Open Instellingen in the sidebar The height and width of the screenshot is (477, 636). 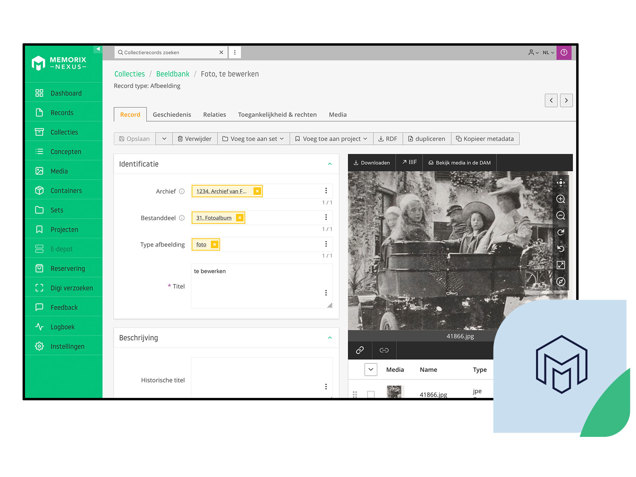tap(60, 346)
